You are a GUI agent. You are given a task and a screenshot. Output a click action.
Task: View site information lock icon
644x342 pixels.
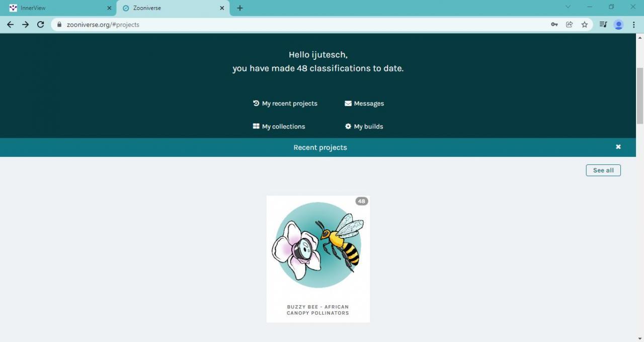[x=59, y=24]
